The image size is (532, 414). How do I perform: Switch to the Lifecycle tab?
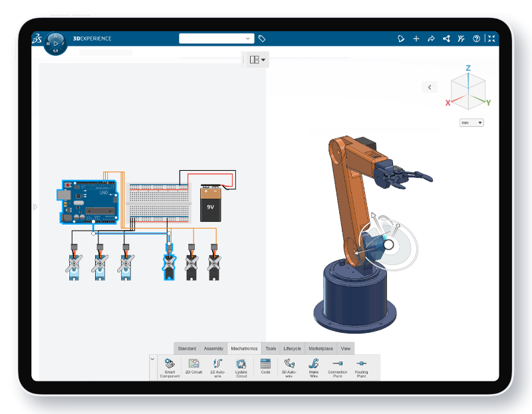[x=292, y=349]
